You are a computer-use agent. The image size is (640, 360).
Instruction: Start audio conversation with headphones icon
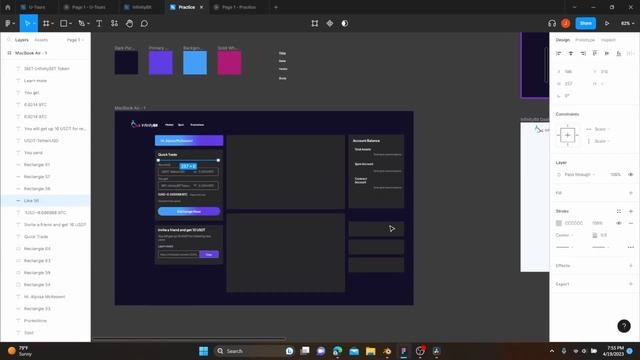pos(552,24)
